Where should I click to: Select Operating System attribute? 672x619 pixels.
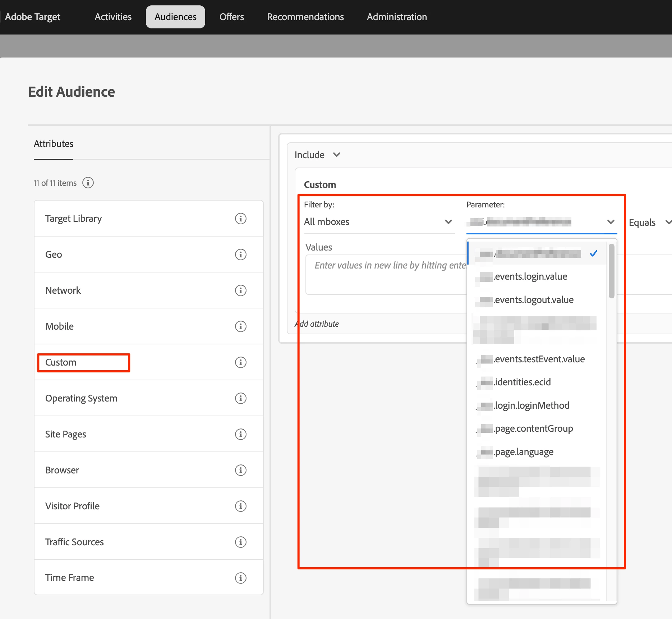[x=149, y=398]
